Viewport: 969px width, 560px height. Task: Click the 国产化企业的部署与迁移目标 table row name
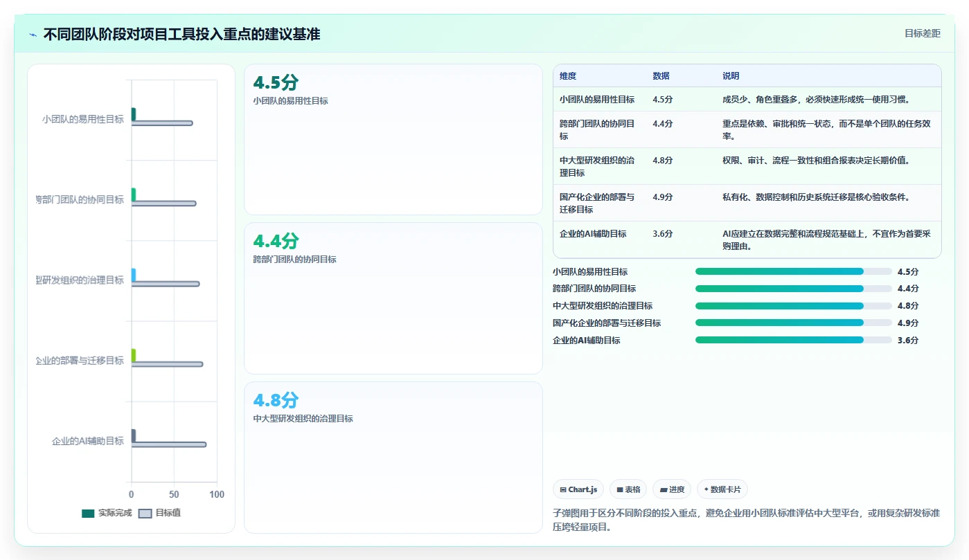[x=597, y=204]
